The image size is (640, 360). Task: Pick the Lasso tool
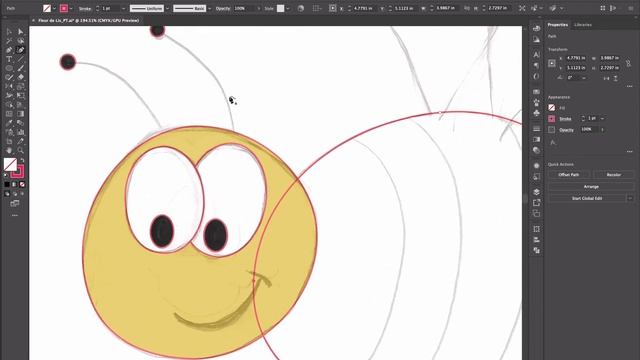click(x=20, y=41)
